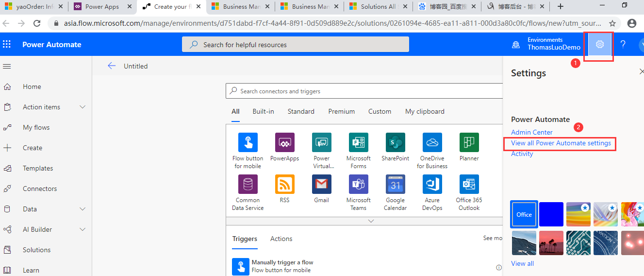Select the mountain landscape theme thumbnail

click(524, 243)
